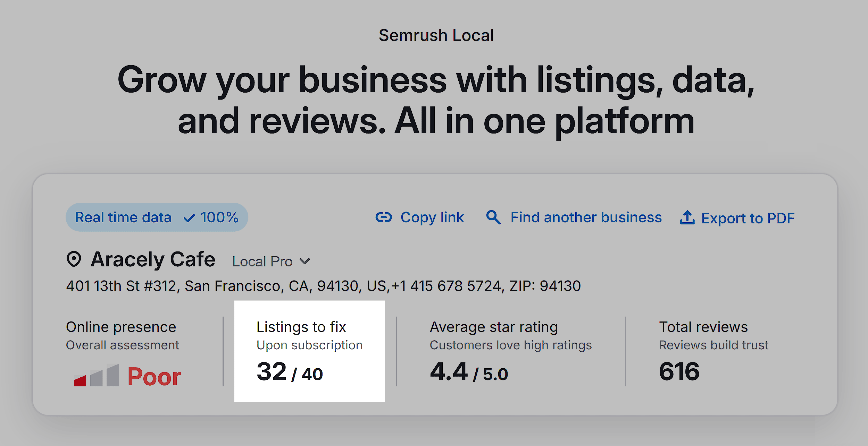Screen dimensions: 868x446
Task: Click the location pin beside Aracely Cafe
Action: pos(74,259)
